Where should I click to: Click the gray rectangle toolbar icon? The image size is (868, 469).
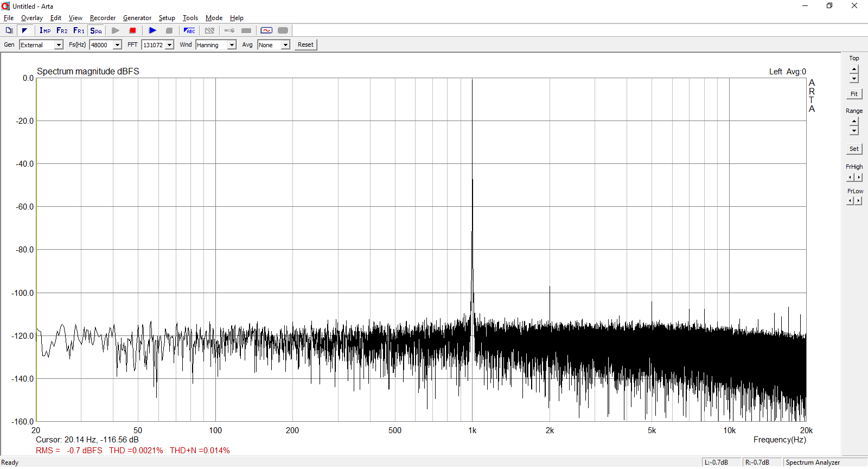(x=246, y=30)
